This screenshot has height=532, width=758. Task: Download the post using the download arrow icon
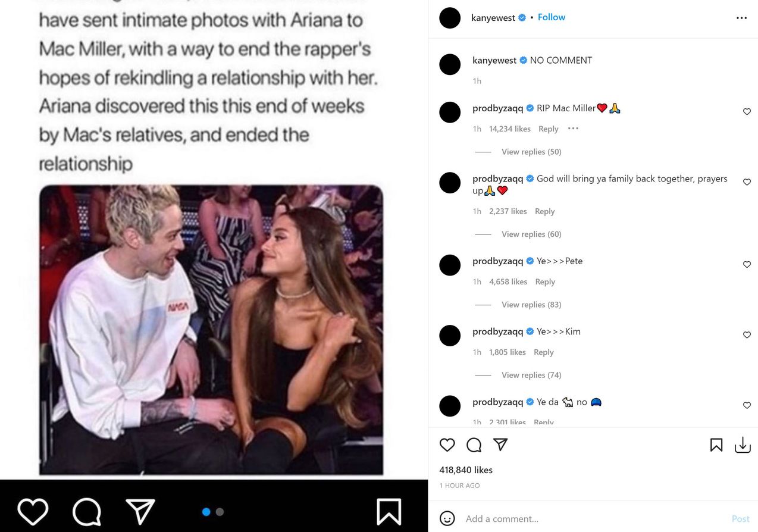[x=743, y=445]
